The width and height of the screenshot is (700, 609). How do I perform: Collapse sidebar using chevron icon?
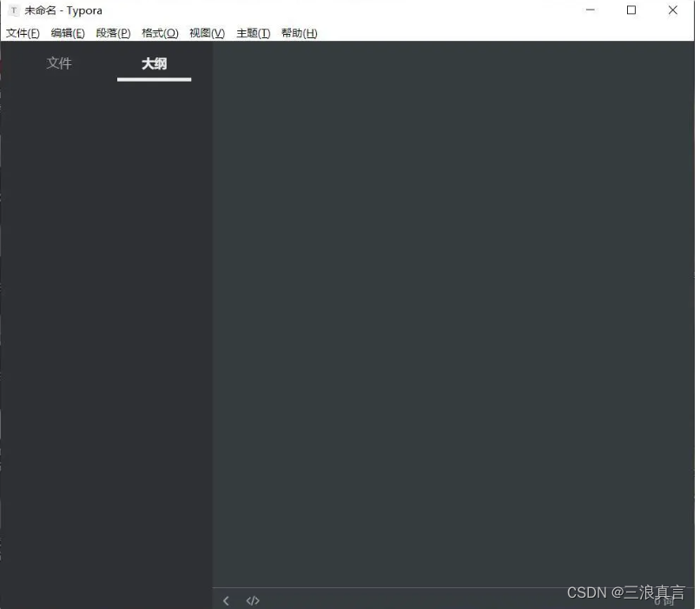pos(227,599)
